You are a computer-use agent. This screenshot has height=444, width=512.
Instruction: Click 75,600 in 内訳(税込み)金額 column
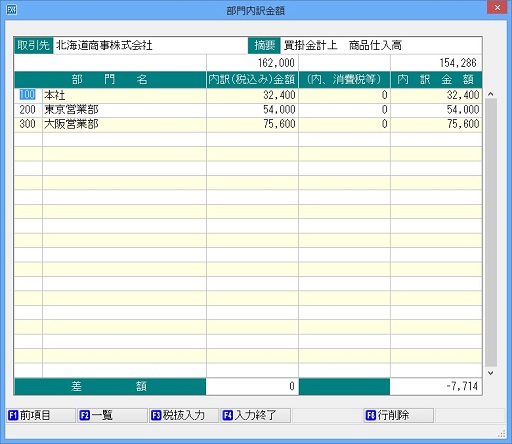pos(252,124)
